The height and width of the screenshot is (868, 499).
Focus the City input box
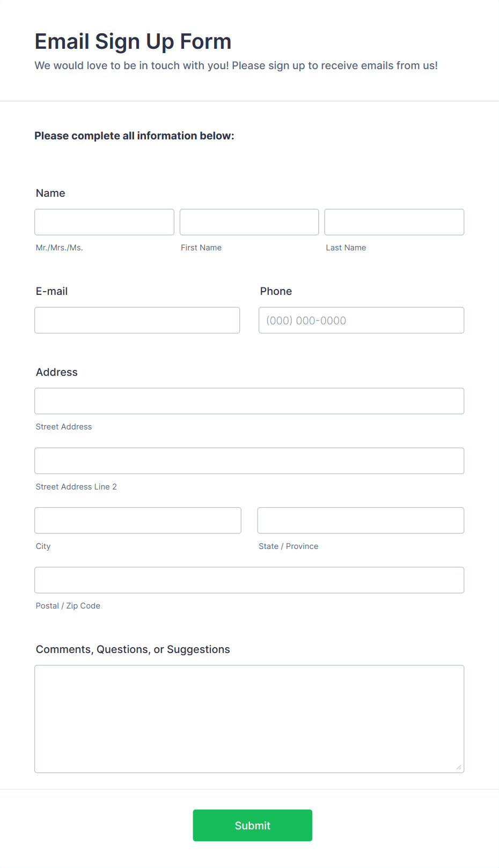(x=137, y=520)
